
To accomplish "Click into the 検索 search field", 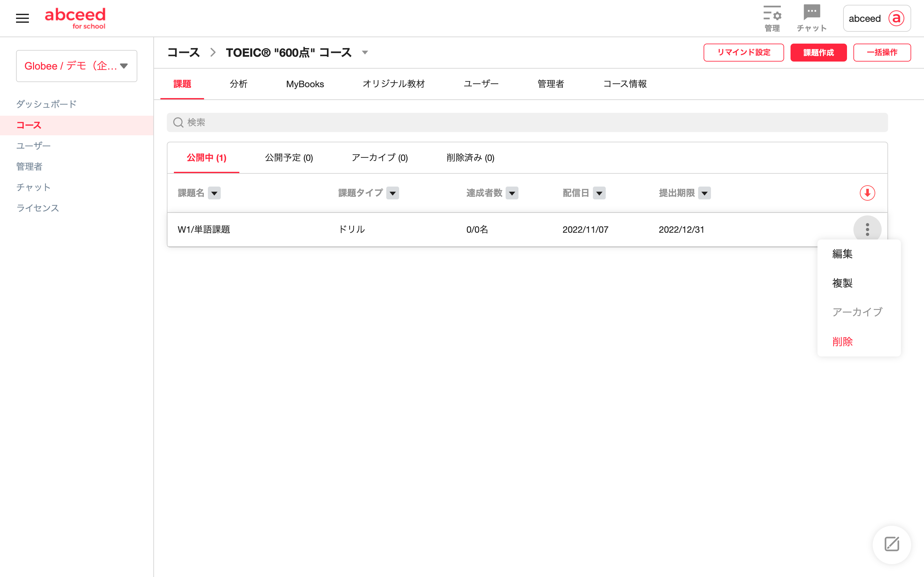I will coord(527,122).
